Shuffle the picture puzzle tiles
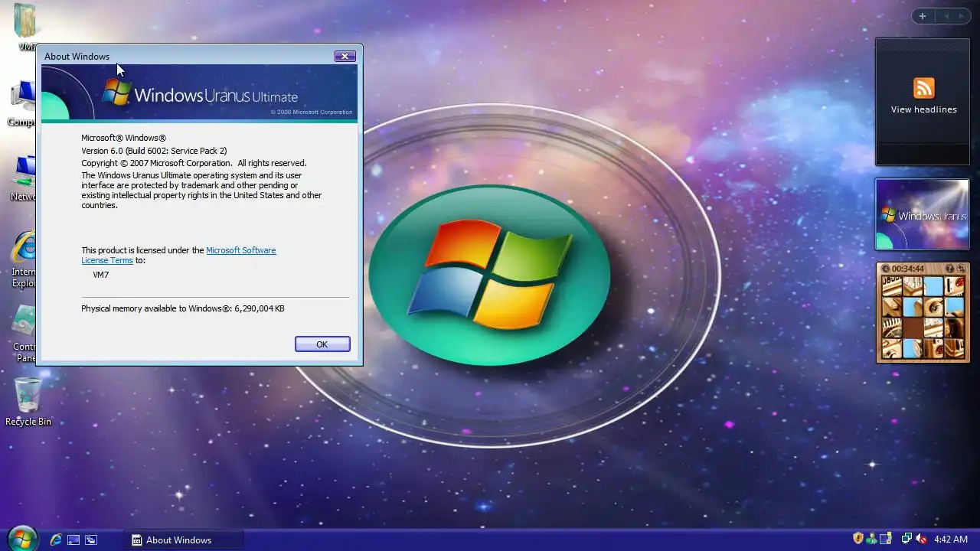The image size is (980, 551). (960, 269)
